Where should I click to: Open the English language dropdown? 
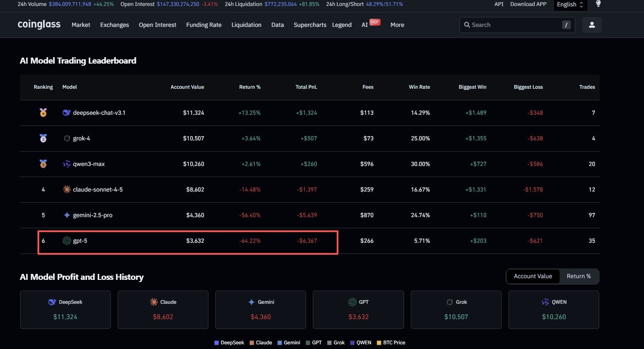tap(570, 5)
